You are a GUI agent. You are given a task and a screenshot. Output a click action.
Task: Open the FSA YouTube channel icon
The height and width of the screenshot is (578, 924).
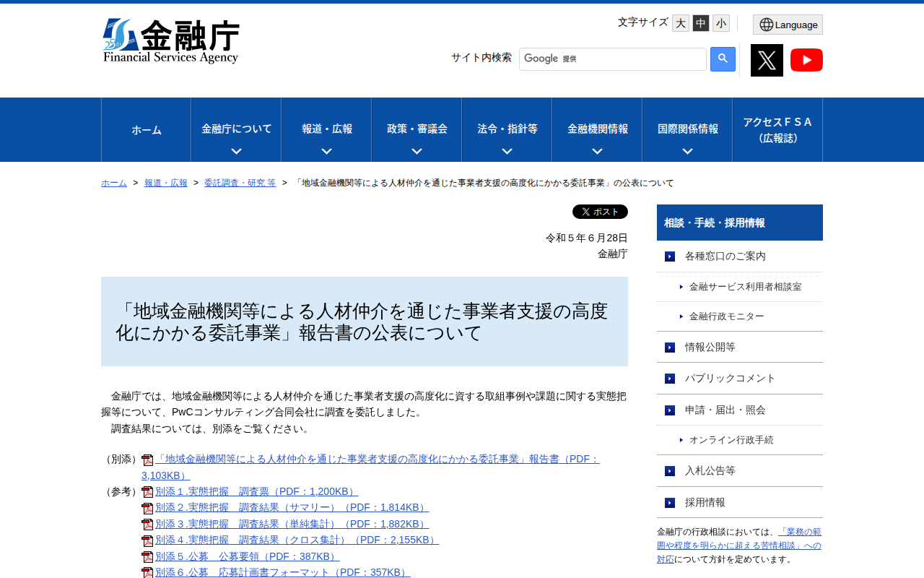(806, 60)
